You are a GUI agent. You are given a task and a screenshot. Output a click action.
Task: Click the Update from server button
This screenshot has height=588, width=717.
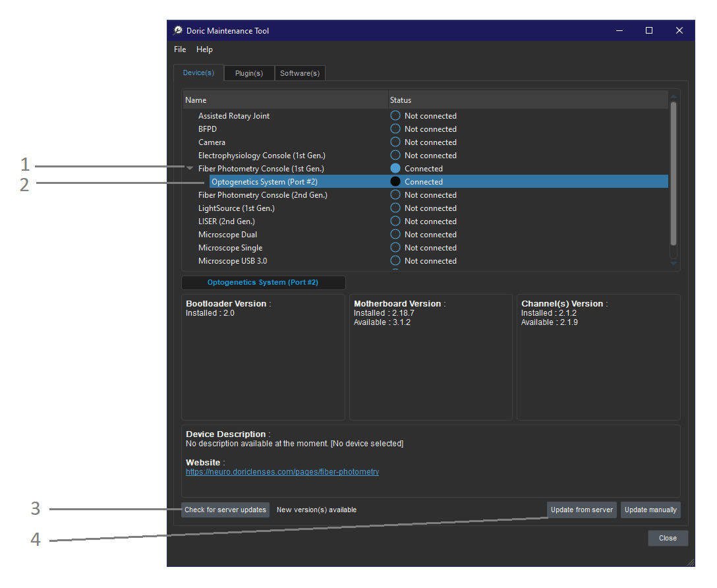click(x=582, y=510)
